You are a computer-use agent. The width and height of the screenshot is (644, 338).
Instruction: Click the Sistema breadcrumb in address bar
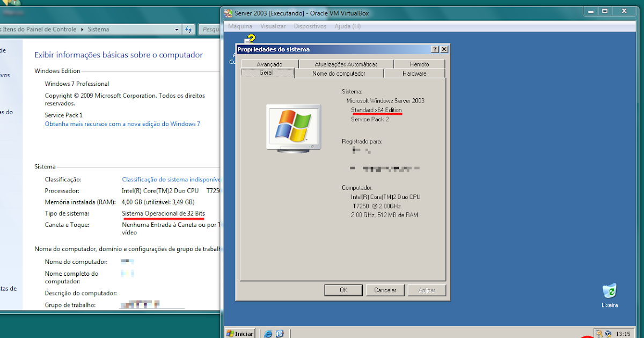[98, 30]
